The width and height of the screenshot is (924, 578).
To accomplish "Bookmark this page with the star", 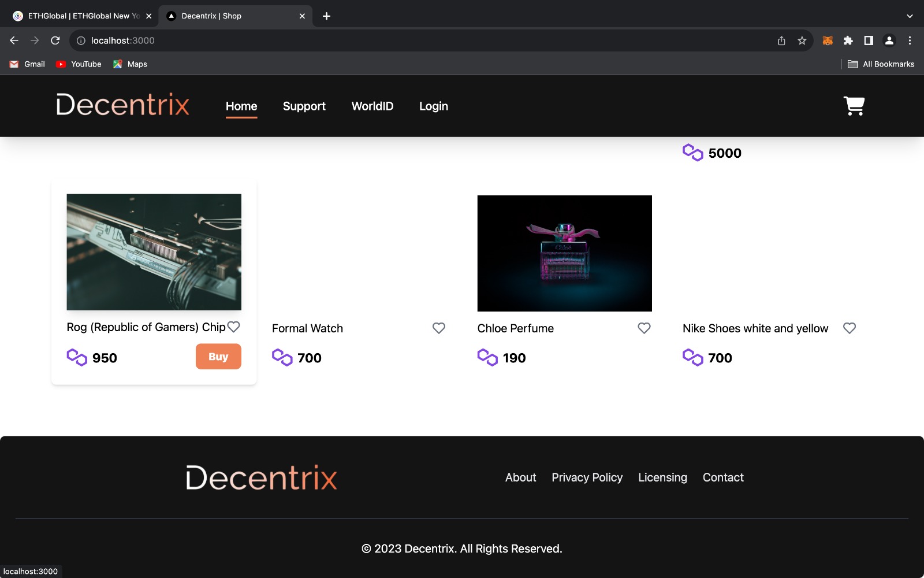I will 802,40.
